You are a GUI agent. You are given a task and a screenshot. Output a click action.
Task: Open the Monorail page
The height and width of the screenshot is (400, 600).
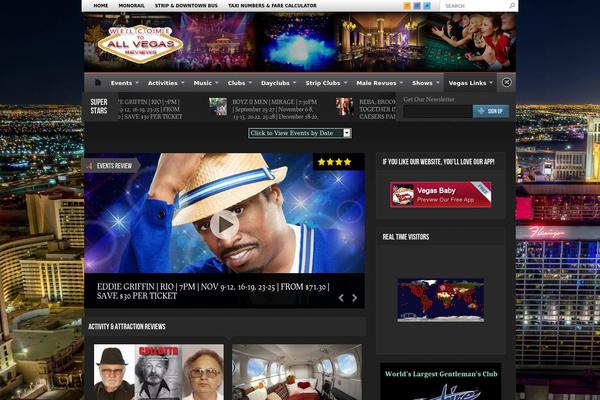click(x=131, y=6)
